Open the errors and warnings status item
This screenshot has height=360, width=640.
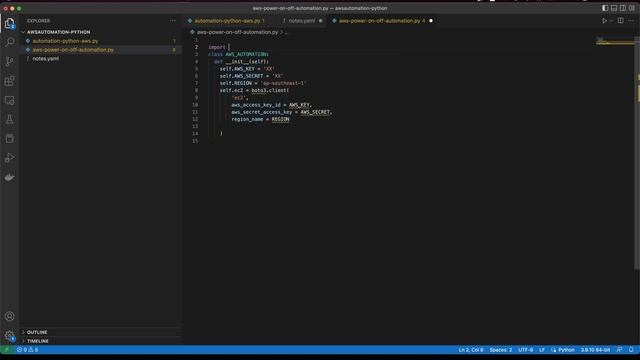point(27,350)
